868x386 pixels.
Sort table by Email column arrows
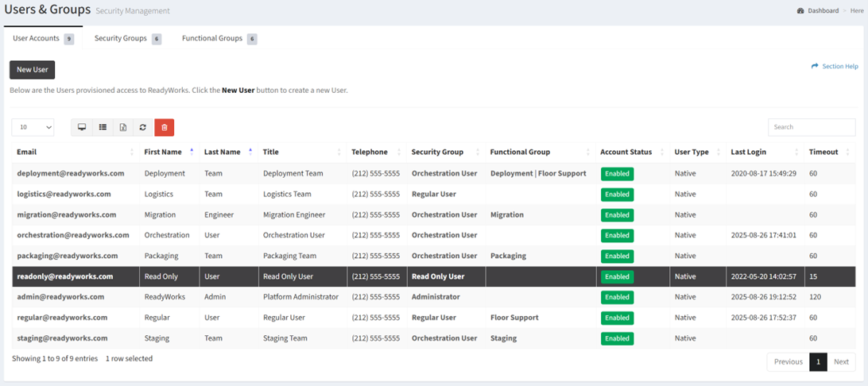pyautogui.click(x=132, y=152)
